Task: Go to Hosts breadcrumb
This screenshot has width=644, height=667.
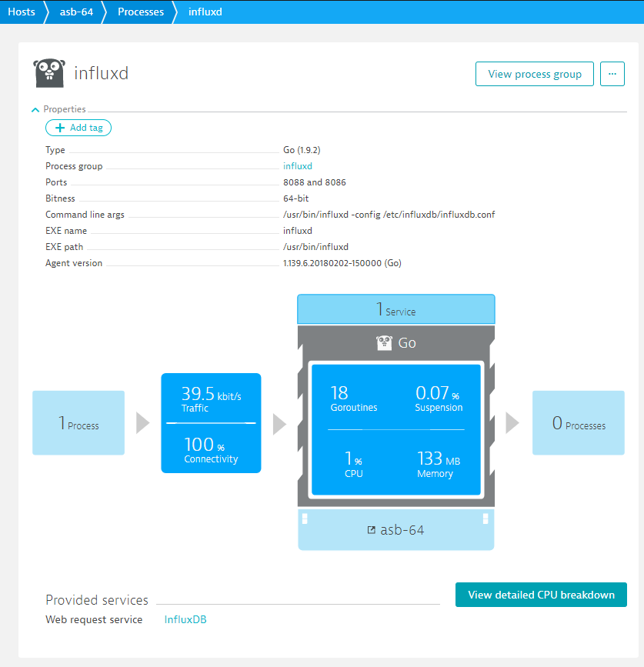Action: (22, 12)
